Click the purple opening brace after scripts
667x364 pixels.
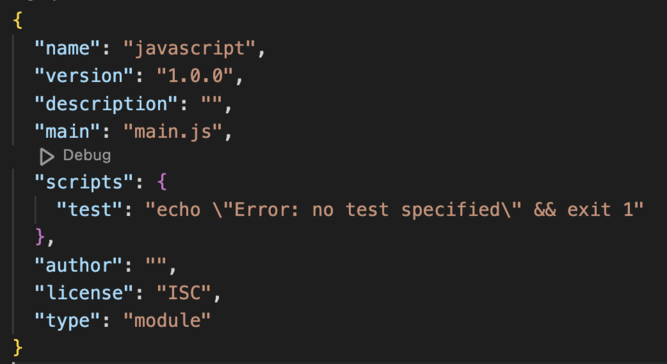pos(162,182)
